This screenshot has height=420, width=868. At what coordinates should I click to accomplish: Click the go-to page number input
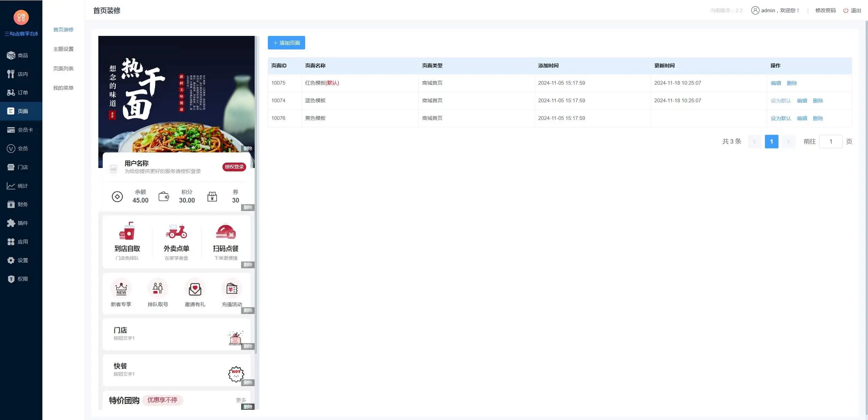(x=831, y=142)
